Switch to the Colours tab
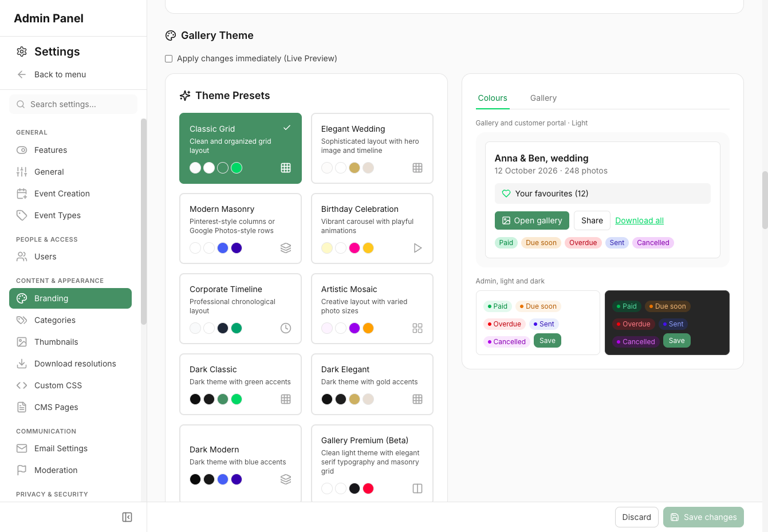This screenshot has width=768, height=532. coord(493,98)
